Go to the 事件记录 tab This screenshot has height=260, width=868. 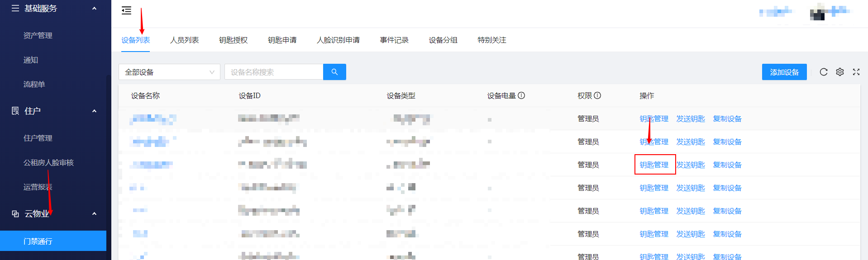click(394, 40)
